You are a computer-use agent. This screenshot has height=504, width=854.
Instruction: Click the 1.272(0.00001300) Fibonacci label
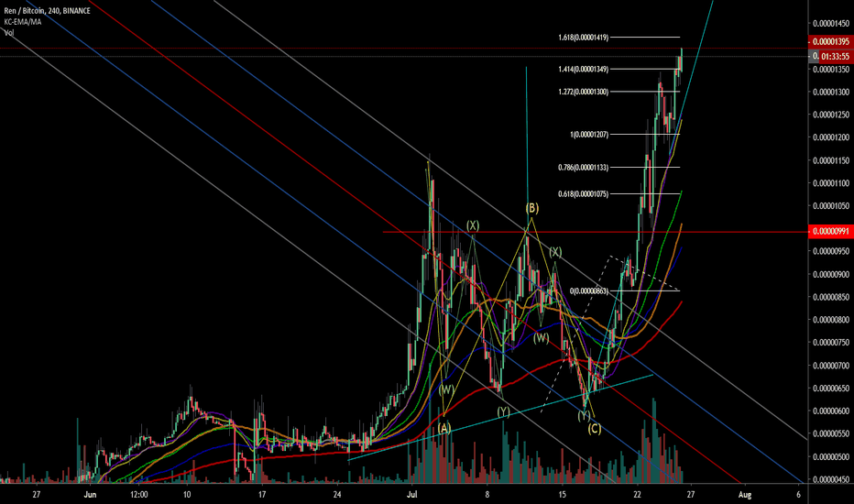coord(583,92)
